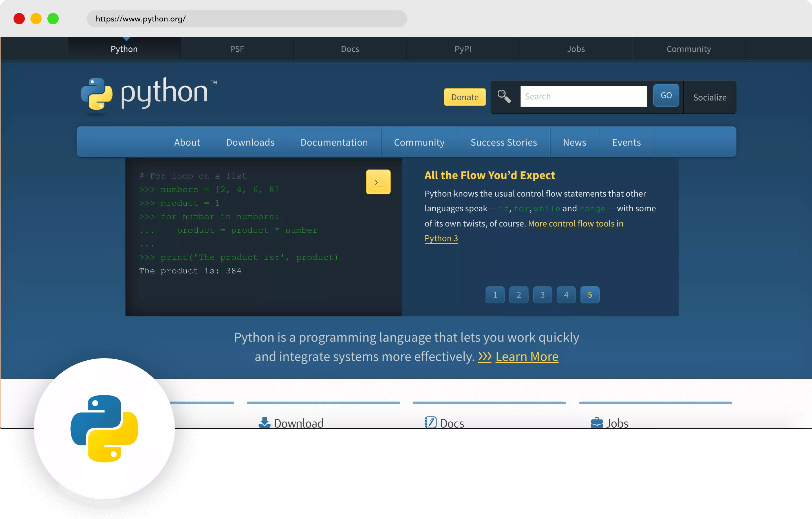This screenshot has width=812, height=519.
Task: Click the Docs section heading
Action: click(452, 423)
